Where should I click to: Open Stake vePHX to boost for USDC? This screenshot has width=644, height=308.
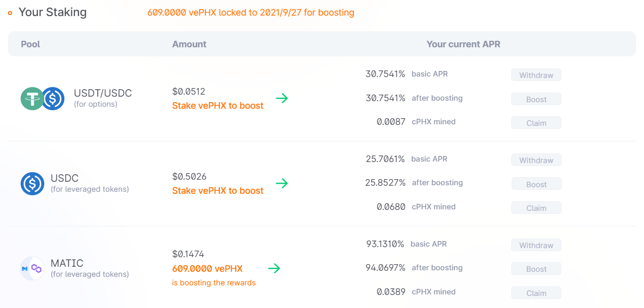tap(218, 191)
